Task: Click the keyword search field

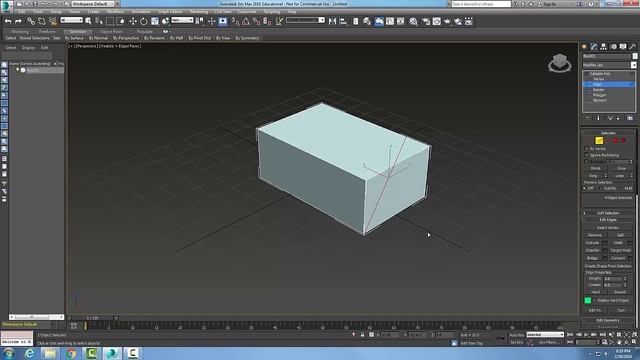Action: pos(481,4)
